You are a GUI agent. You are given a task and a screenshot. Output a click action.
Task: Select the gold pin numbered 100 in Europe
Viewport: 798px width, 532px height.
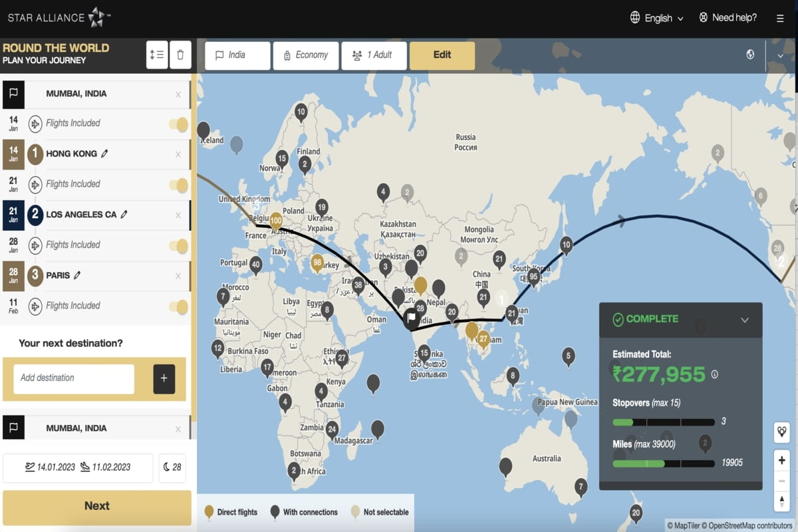(275, 222)
